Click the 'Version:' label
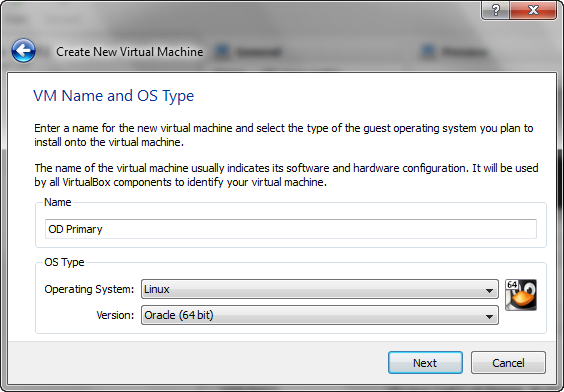The width and height of the screenshot is (564, 392). pyautogui.click(x=115, y=315)
